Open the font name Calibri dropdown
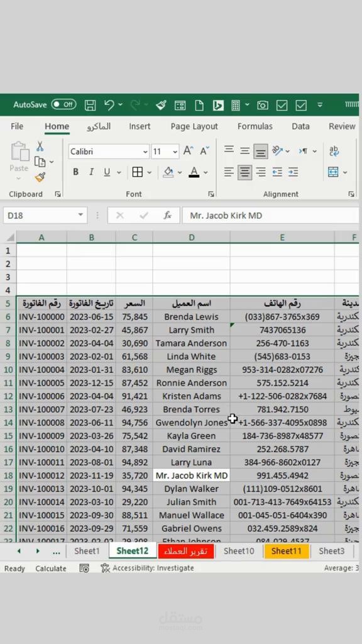The image size is (362, 644). (145, 152)
